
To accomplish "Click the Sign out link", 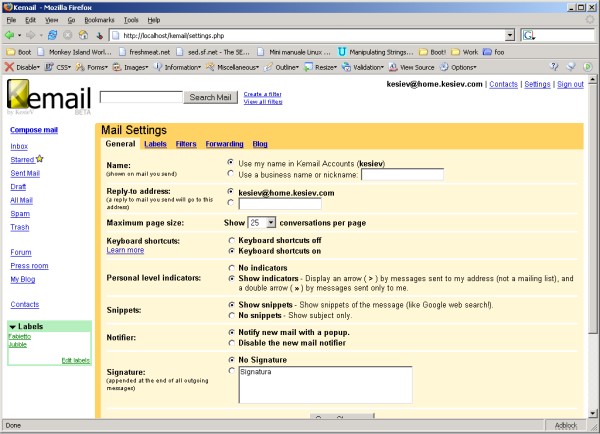I will point(570,84).
